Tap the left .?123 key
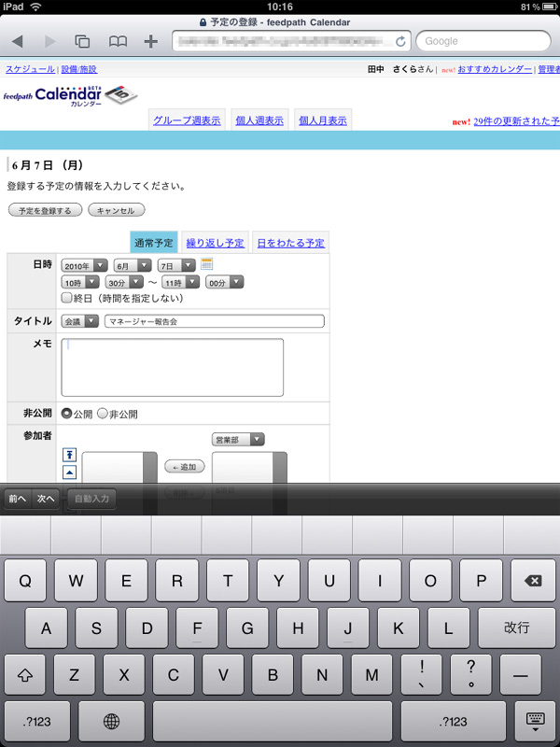Viewport: 560px width, 747px height. click(37, 721)
